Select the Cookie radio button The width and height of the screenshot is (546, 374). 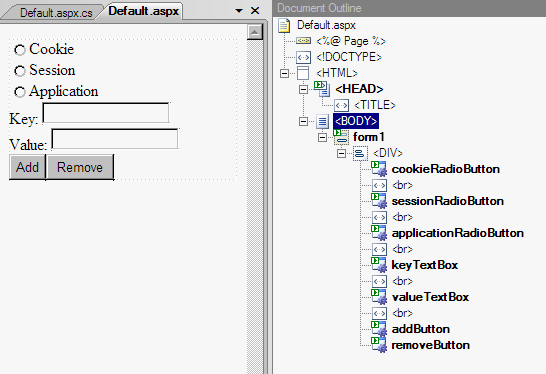tap(20, 50)
